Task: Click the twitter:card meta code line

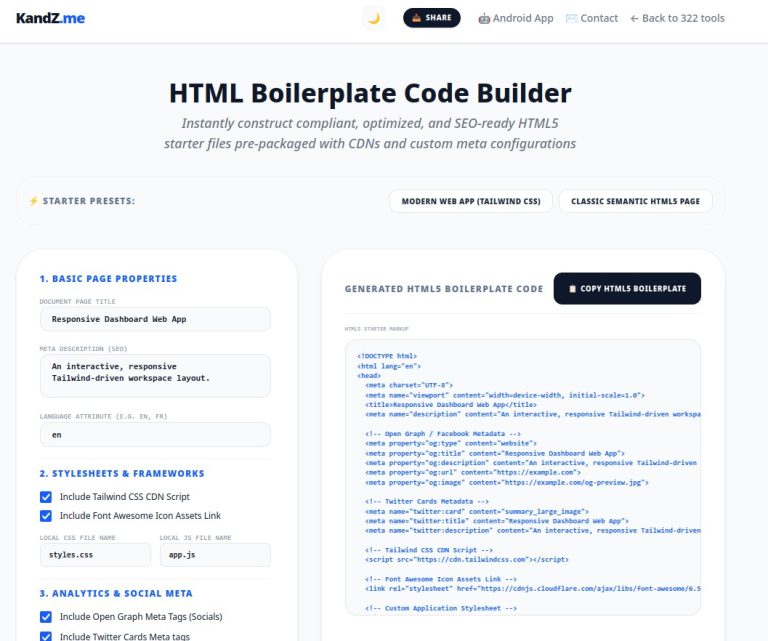Action: point(477,512)
